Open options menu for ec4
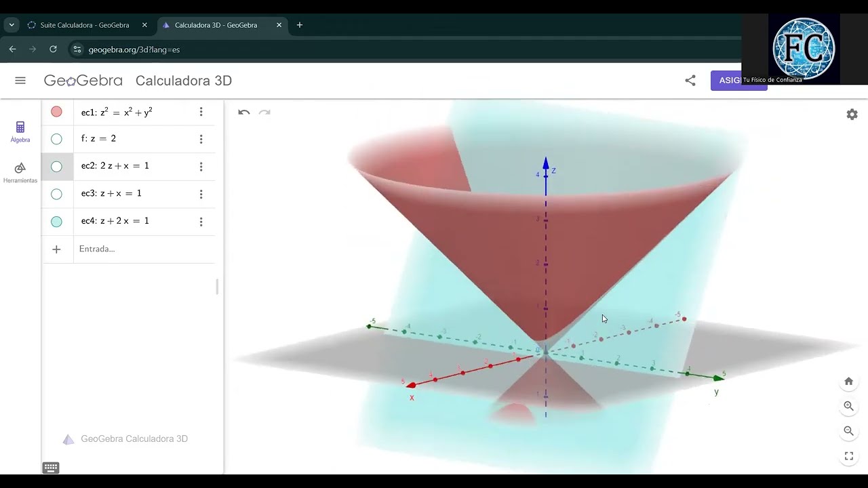Viewport: 868px width, 488px height. pyautogui.click(x=201, y=222)
